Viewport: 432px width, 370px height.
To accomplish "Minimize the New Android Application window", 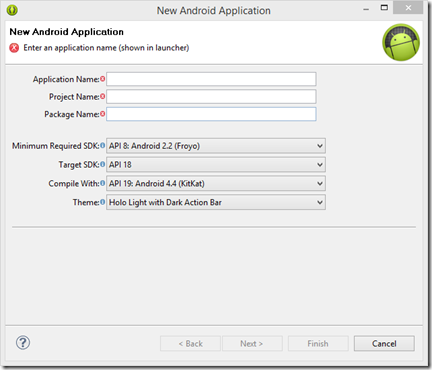I will coord(366,9).
